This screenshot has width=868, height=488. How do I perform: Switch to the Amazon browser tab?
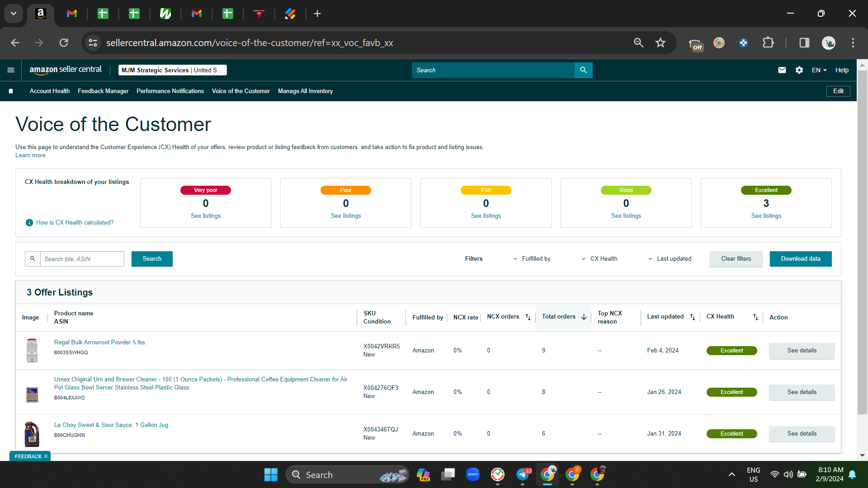tap(41, 14)
